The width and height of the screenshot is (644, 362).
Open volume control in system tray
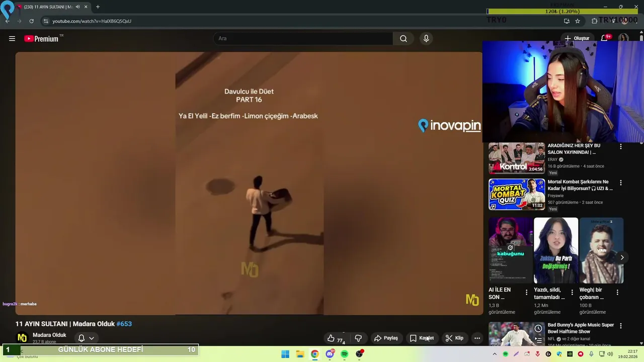(610, 354)
